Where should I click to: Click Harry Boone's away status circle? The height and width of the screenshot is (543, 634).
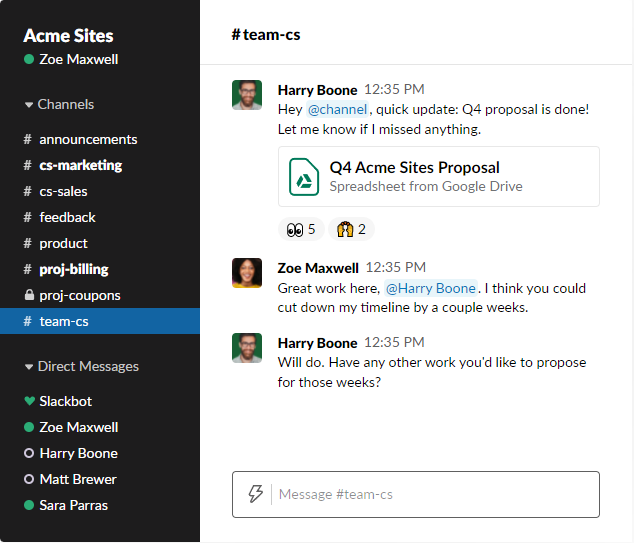click(x=29, y=453)
